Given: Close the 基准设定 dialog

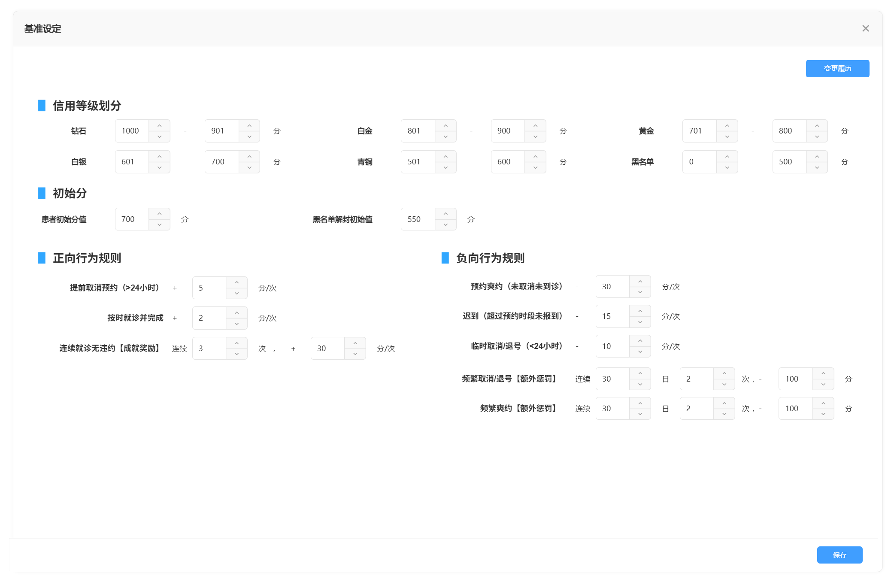Looking at the screenshot, I should click(865, 28).
